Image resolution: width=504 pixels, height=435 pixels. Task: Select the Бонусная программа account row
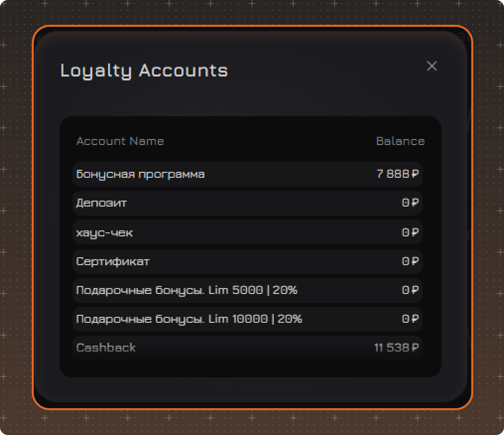tap(248, 174)
